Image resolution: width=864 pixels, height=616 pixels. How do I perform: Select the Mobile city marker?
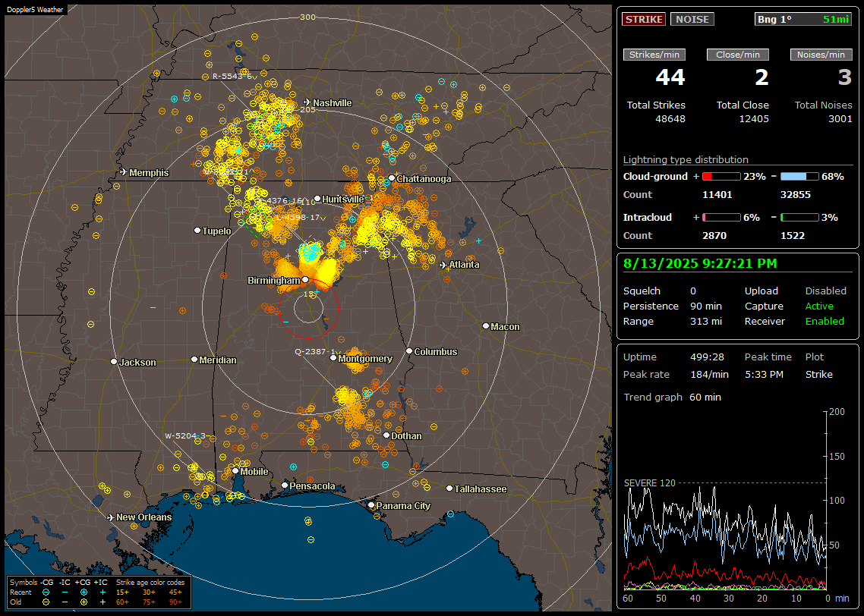[x=235, y=471]
